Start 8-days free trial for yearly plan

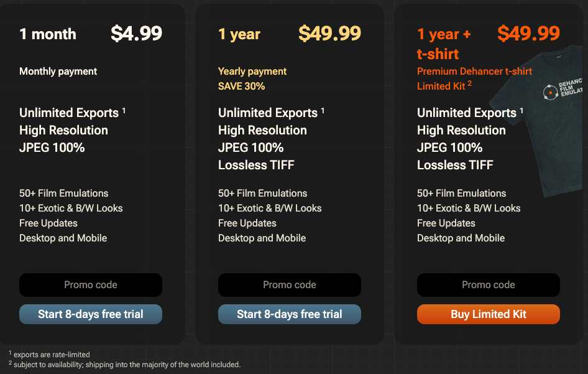click(x=290, y=314)
